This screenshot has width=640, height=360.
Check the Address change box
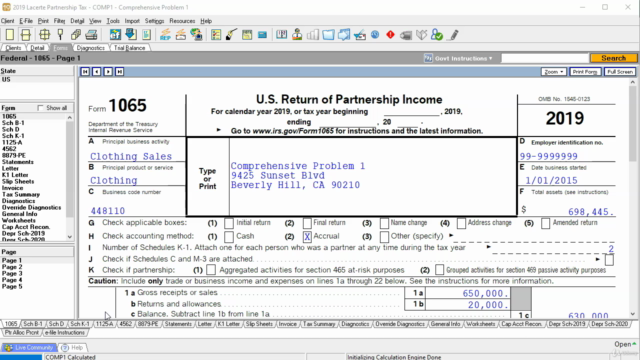pos(461,223)
